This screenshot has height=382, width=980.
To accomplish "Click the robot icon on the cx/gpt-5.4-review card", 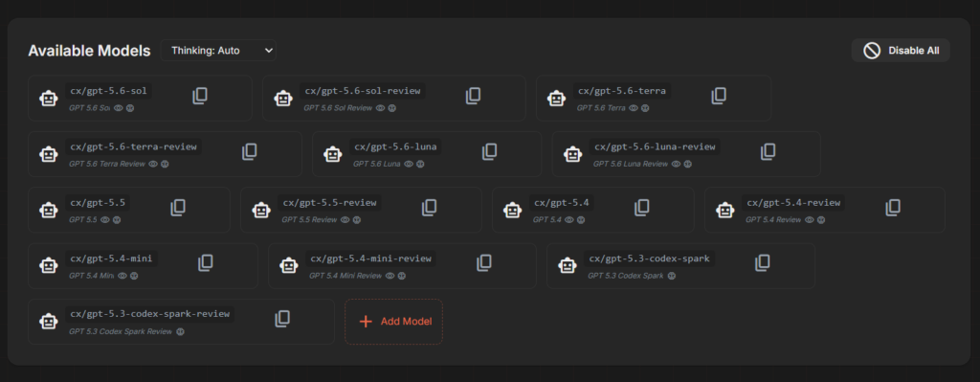I will tap(725, 210).
